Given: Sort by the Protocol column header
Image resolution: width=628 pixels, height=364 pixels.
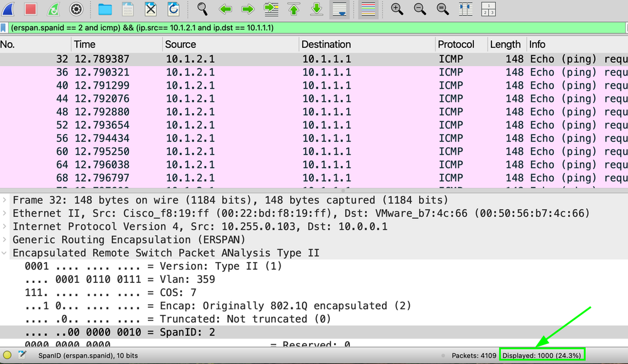Looking at the screenshot, I should (461, 45).
